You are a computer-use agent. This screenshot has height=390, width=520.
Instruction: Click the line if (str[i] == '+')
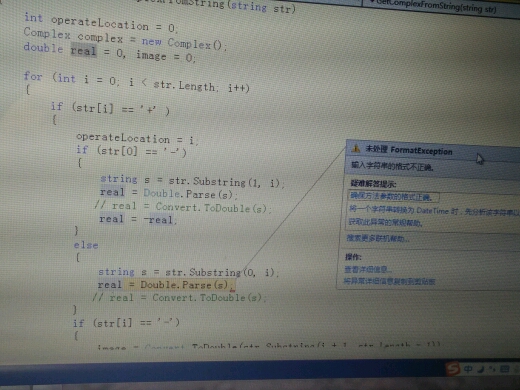pyautogui.click(x=110, y=108)
